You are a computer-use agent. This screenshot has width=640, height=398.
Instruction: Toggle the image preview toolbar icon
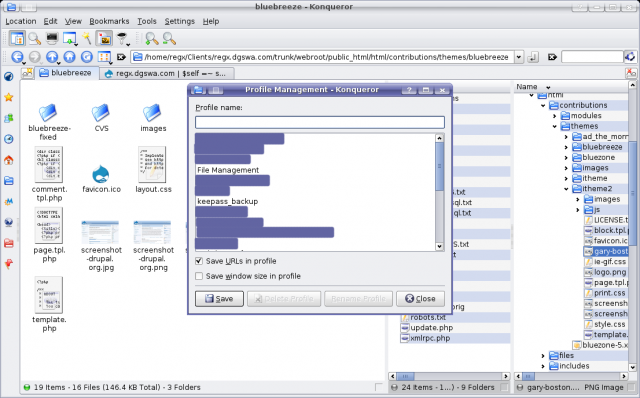(x=104, y=39)
